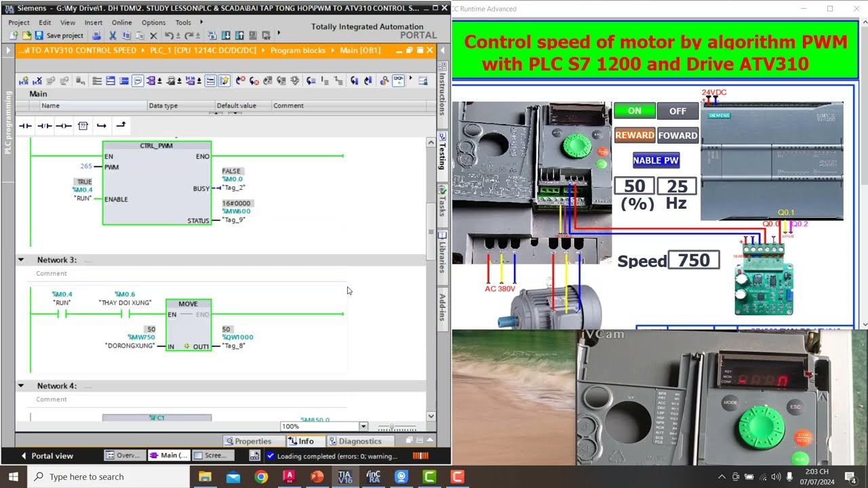Insert an output coil instruction

[64, 125]
